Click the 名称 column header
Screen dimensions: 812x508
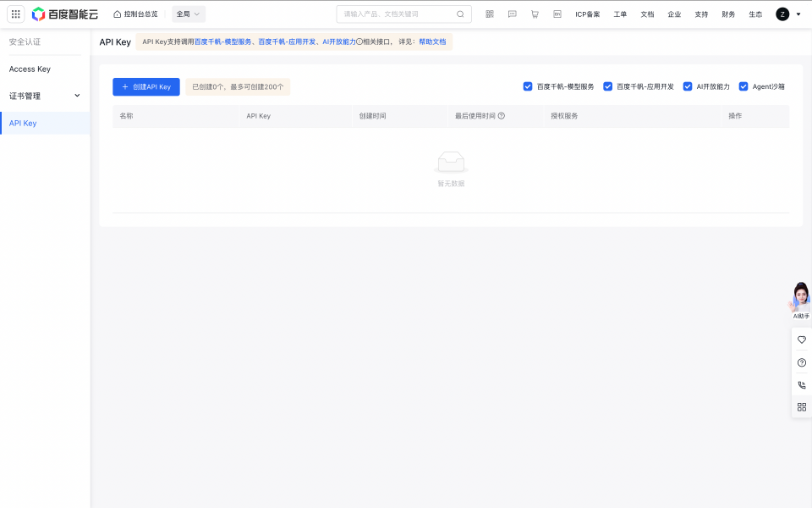pos(126,116)
